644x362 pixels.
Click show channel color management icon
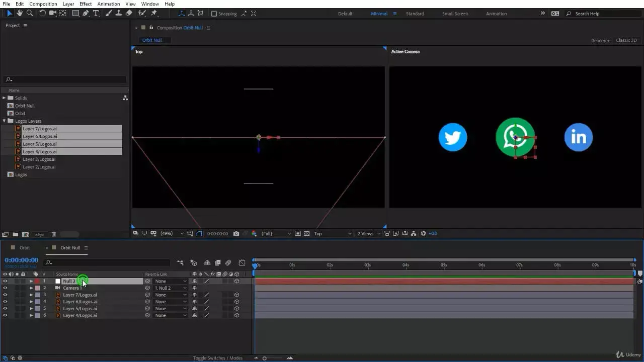[254, 233]
